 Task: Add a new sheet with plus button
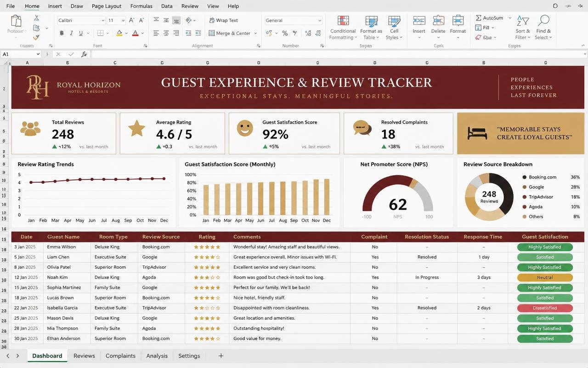pos(221,356)
